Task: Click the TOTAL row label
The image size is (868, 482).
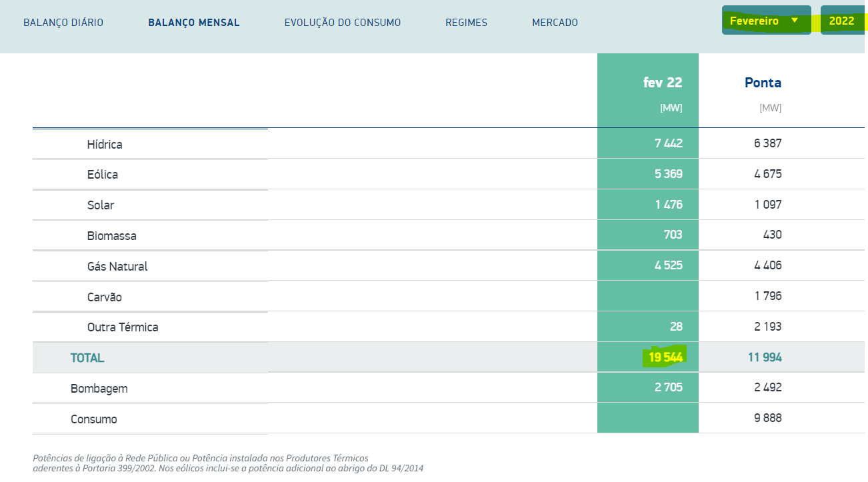Action: [87, 358]
